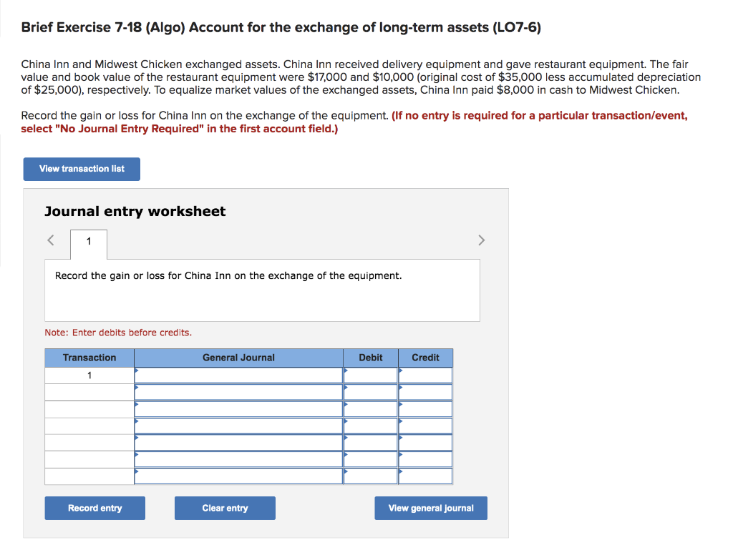Select the left navigation chevron
Viewport: 733px width, 560px height.
pyautogui.click(x=51, y=240)
